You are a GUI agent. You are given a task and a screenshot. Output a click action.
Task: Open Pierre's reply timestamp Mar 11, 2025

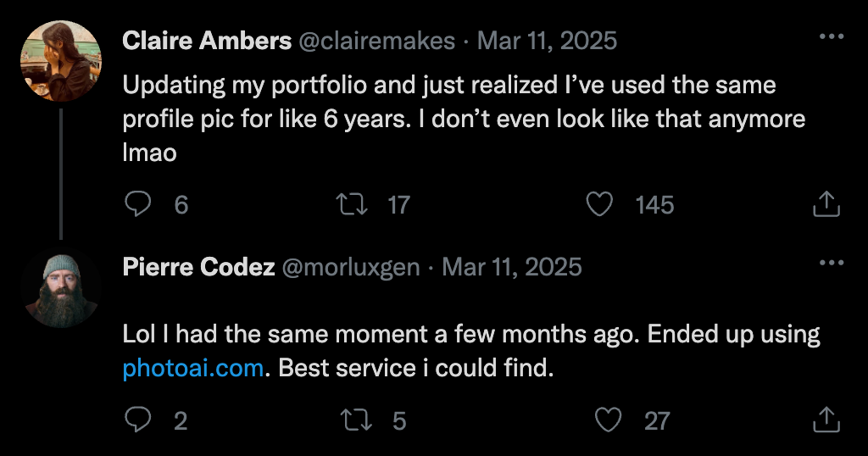pyautogui.click(x=512, y=267)
